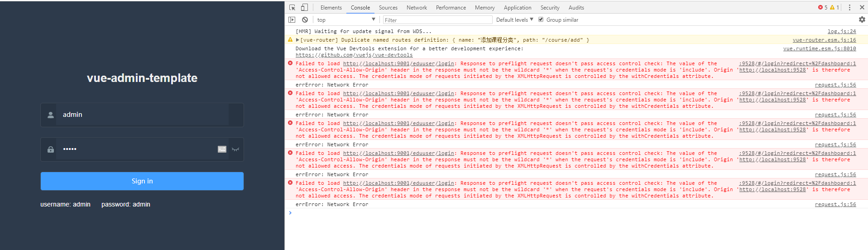
Task: Click the '[HMR] Waiting for update signal' message
Action: 364,31
